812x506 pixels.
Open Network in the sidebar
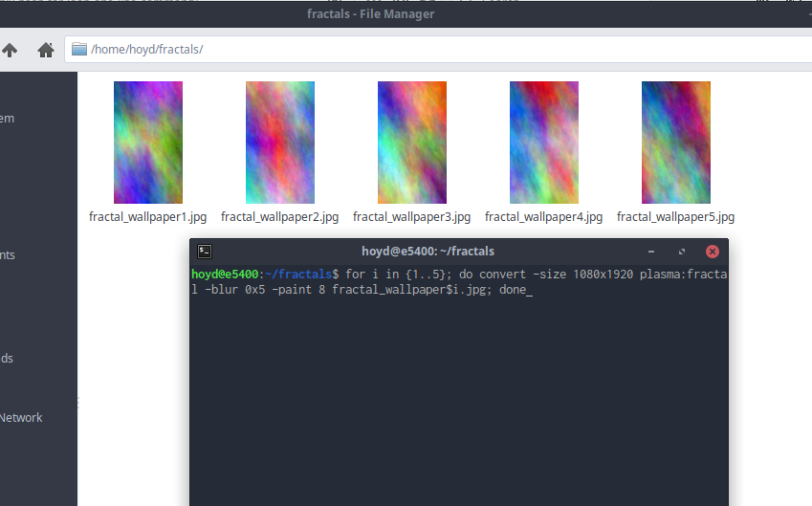21,418
